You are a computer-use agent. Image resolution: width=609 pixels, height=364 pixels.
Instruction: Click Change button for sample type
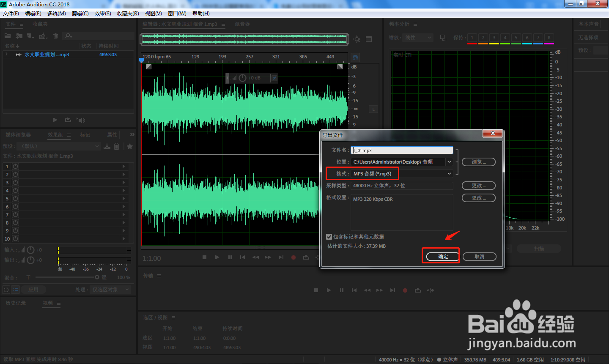[478, 186]
